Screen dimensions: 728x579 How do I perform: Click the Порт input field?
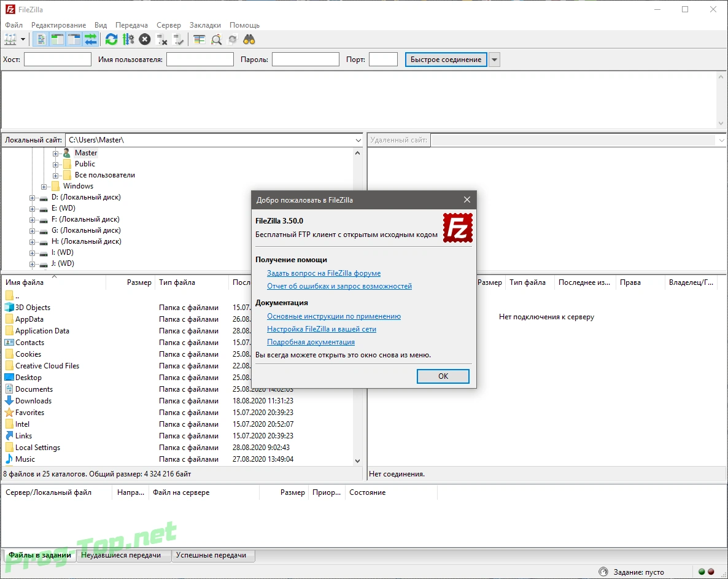[383, 60]
